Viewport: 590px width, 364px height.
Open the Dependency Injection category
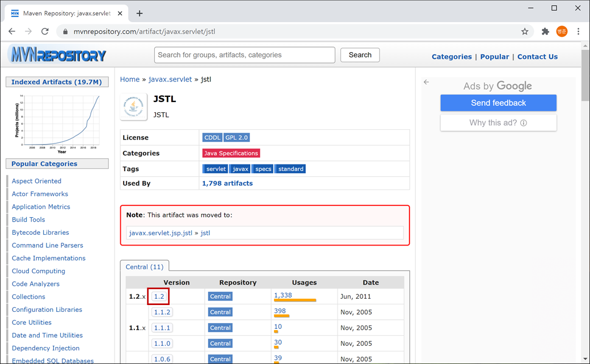45,348
